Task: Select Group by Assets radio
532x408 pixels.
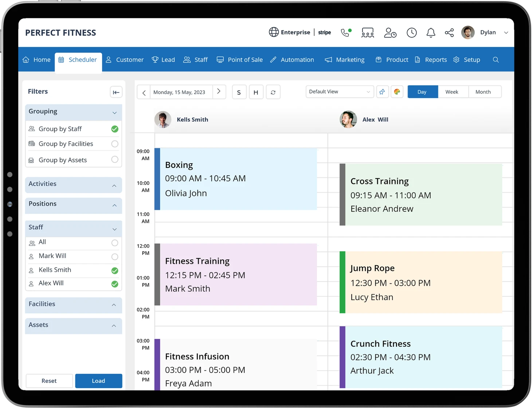Action: click(115, 160)
